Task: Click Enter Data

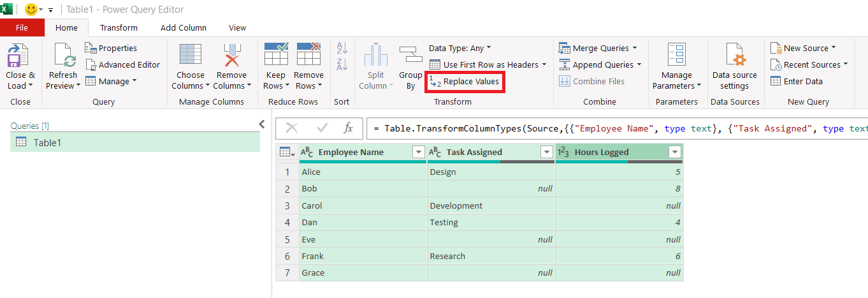Action: pos(797,82)
